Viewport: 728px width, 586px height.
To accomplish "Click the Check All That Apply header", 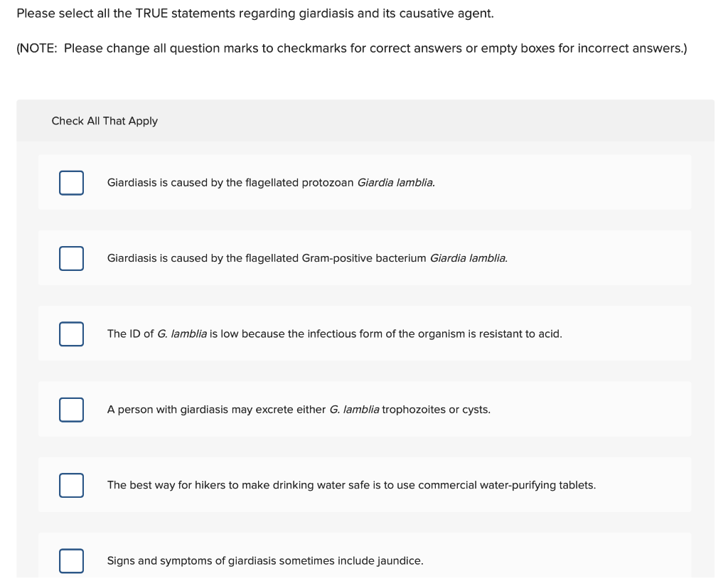I will click(x=105, y=121).
